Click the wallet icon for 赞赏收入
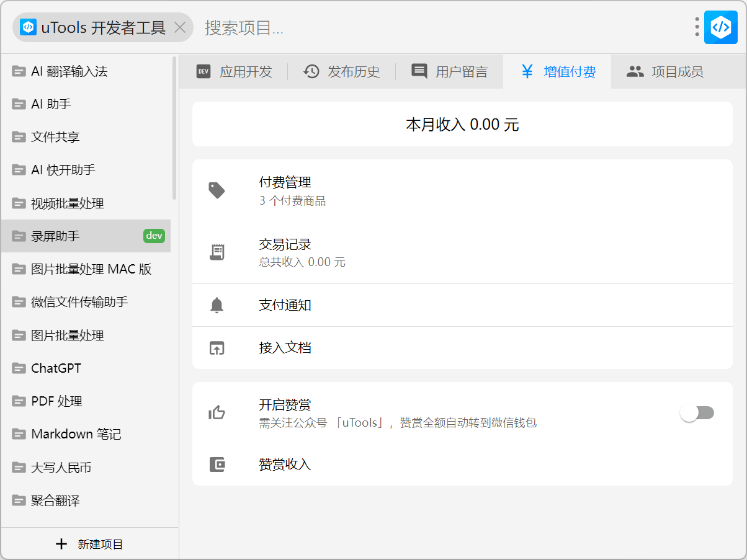 217,464
